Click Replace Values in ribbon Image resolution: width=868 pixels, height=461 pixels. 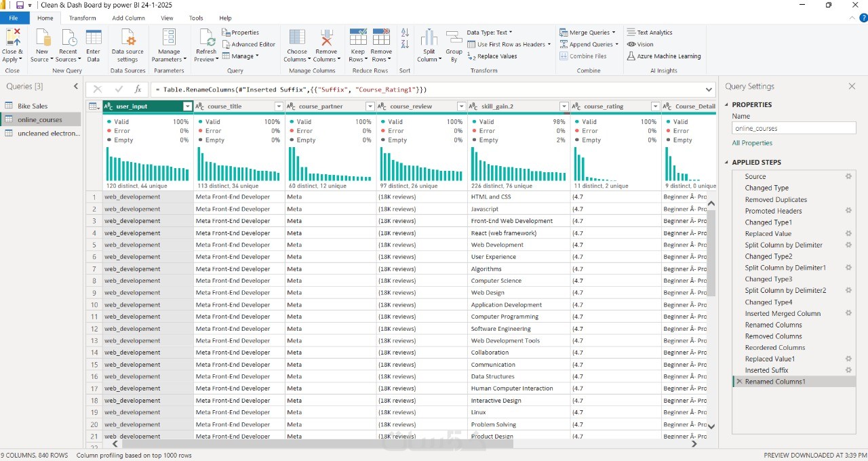(492, 56)
